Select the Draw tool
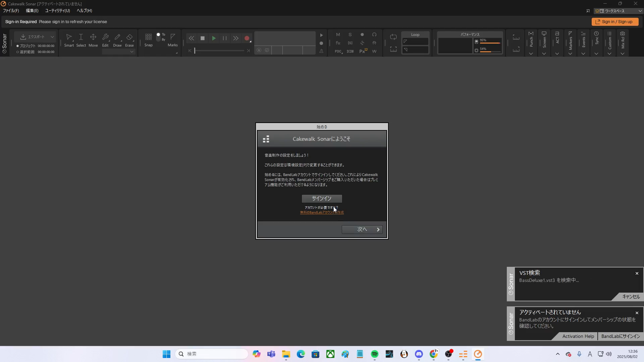This screenshot has width=644, height=362. pos(117,40)
